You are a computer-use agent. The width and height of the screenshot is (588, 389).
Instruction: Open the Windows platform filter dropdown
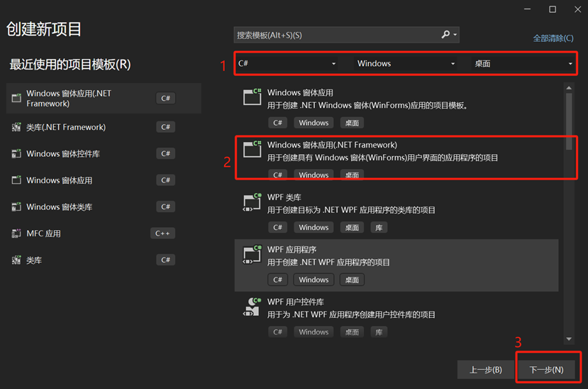pyautogui.click(x=406, y=63)
